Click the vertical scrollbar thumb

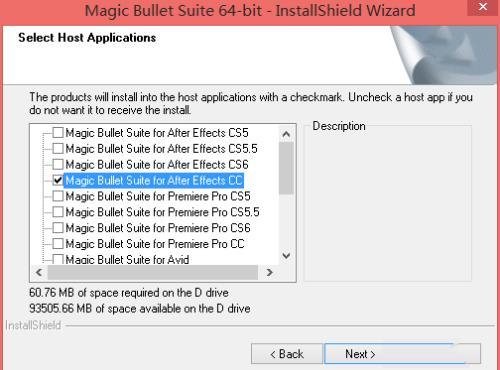(286, 168)
